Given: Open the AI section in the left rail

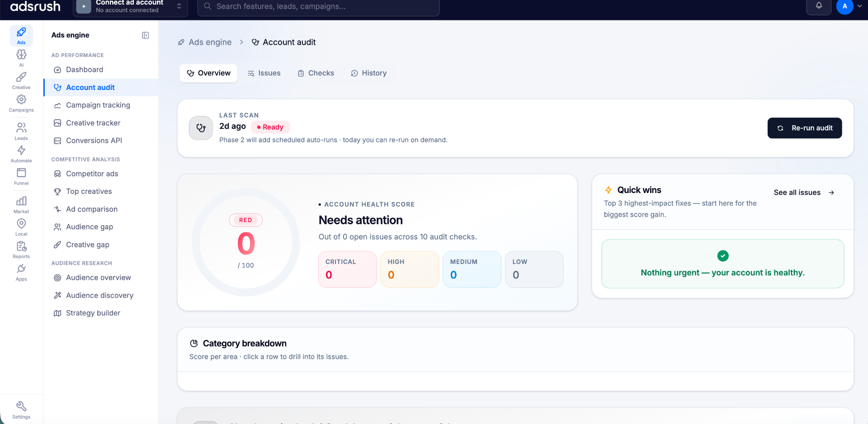Looking at the screenshot, I should tap(21, 58).
